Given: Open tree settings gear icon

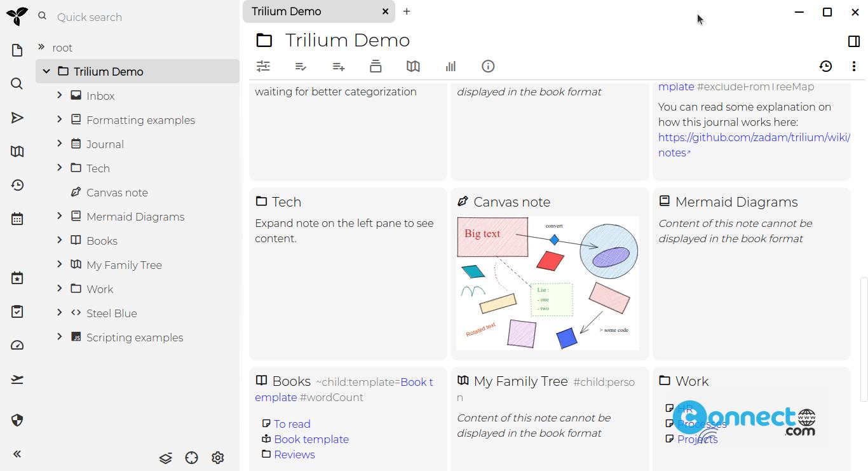Looking at the screenshot, I should click(x=218, y=458).
